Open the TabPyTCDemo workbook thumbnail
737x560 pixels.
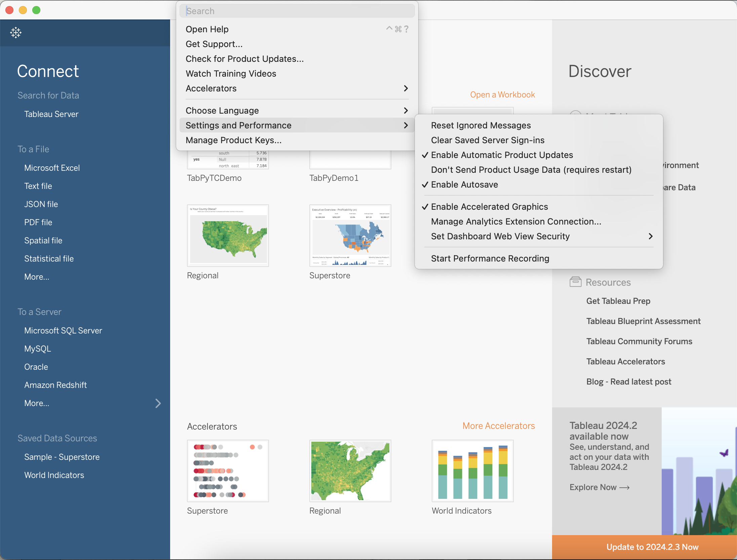point(228,160)
